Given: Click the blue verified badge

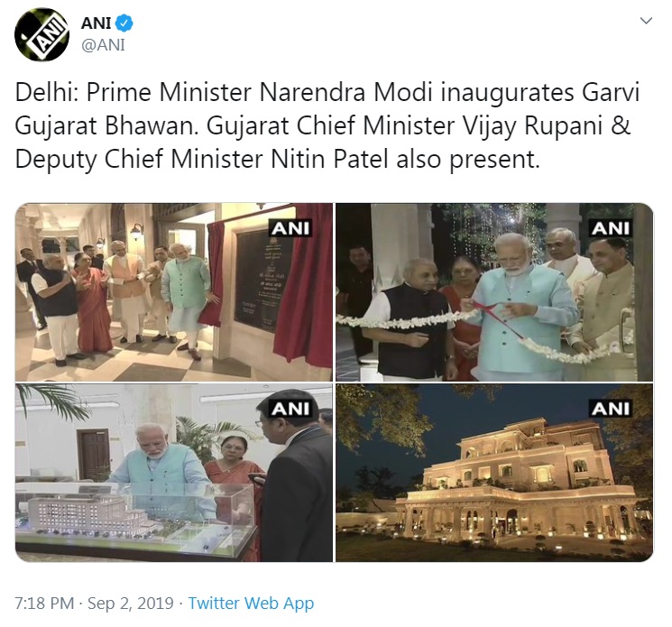Looking at the screenshot, I should pos(124,23).
